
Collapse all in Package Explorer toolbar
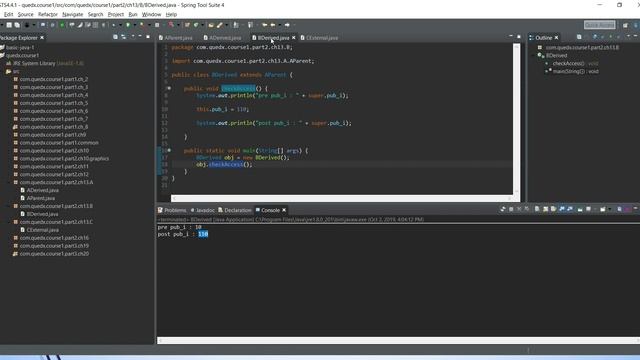click(x=115, y=37)
